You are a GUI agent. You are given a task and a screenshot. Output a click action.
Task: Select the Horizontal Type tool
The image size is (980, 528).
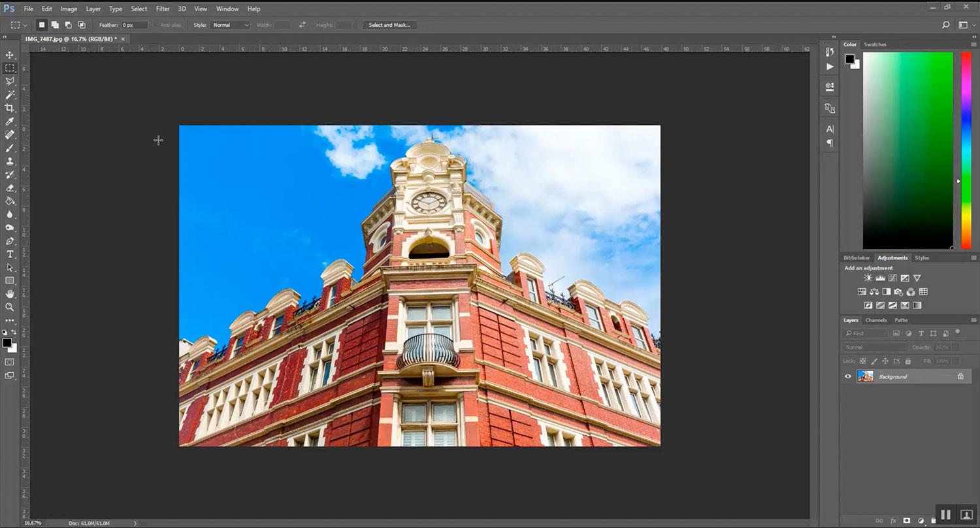tap(10, 254)
